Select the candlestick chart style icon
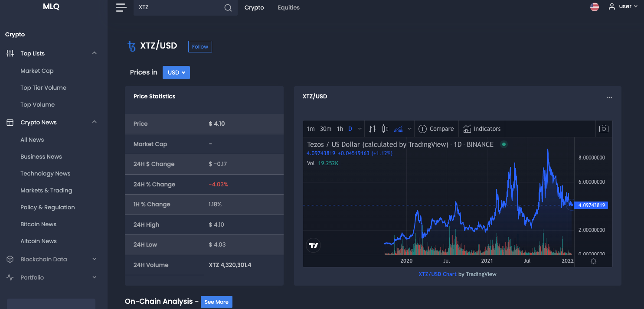 pos(385,129)
